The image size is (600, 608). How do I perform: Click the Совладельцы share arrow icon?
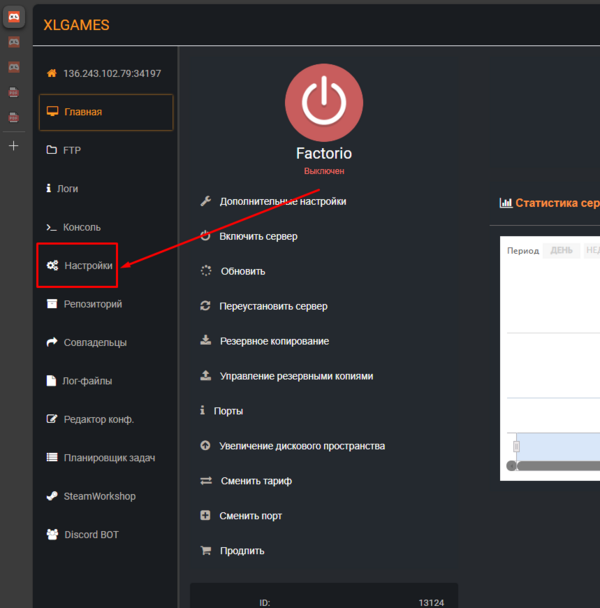(x=52, y=342)
